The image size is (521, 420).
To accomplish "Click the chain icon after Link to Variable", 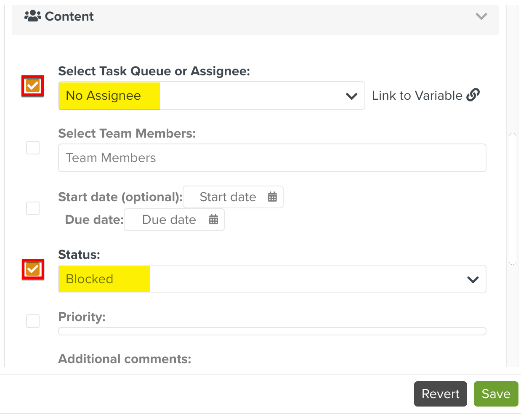I will click(473, 95).
